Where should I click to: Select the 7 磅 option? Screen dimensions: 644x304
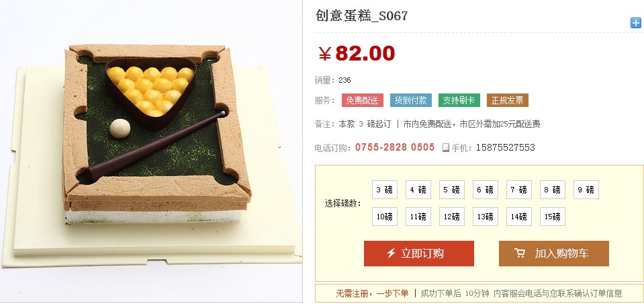(518, 190)
